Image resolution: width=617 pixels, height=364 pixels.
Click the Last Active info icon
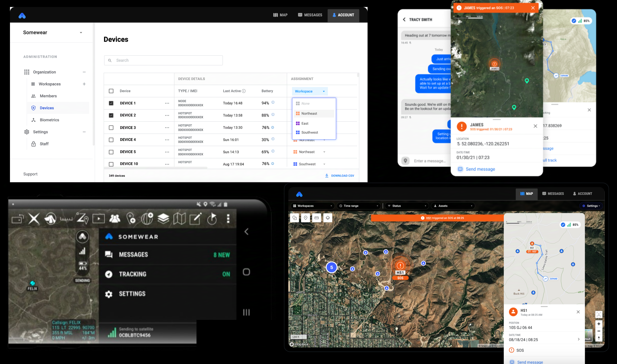click(244, 91)
